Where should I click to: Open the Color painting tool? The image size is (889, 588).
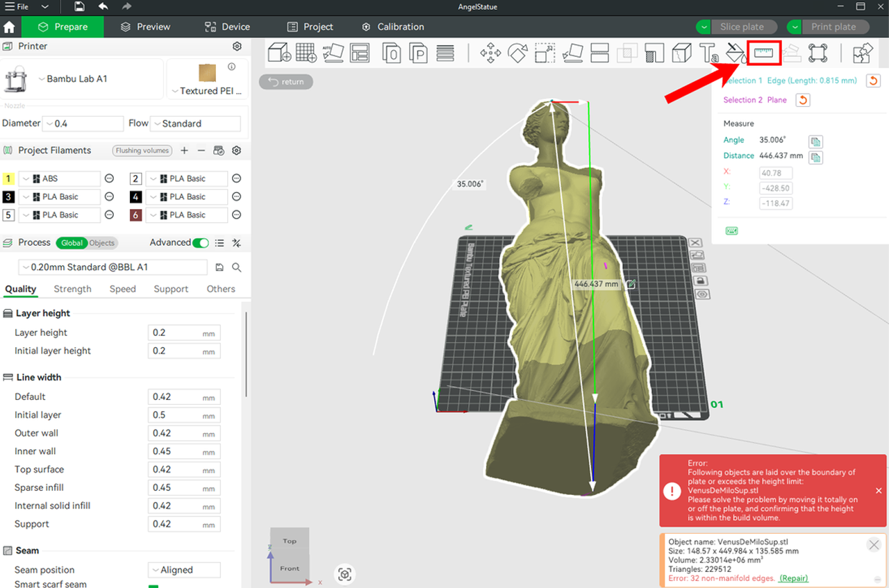[735, 53]
